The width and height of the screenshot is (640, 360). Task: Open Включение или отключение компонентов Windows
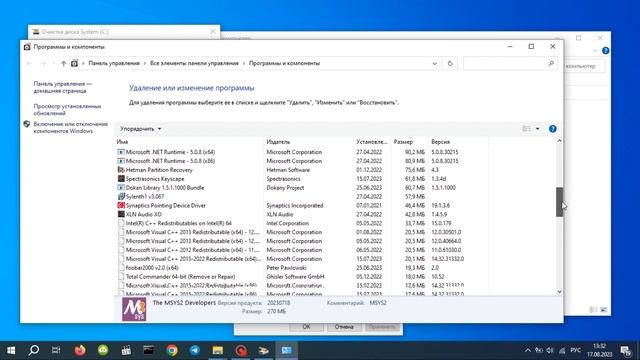[71, 127]
